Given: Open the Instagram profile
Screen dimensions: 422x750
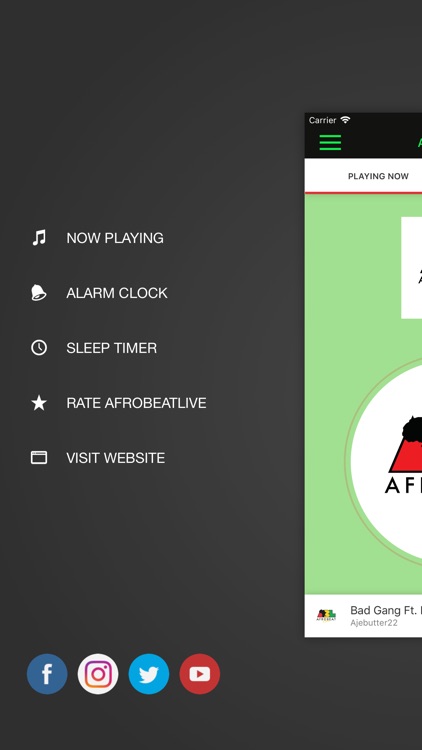Looking at the screenshot, I should [98, 674].
